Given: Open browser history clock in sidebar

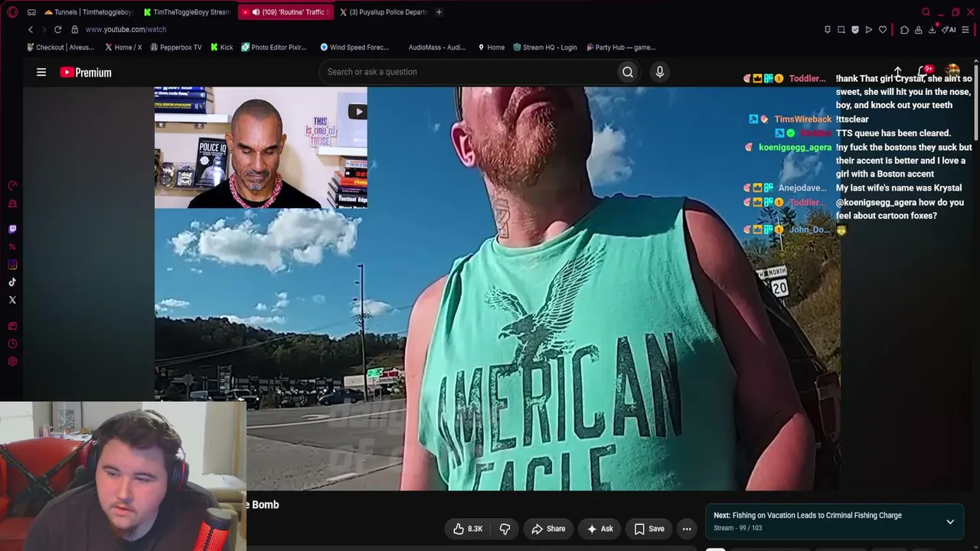Looking at the screenshot, I should click(x=12, y=344).
